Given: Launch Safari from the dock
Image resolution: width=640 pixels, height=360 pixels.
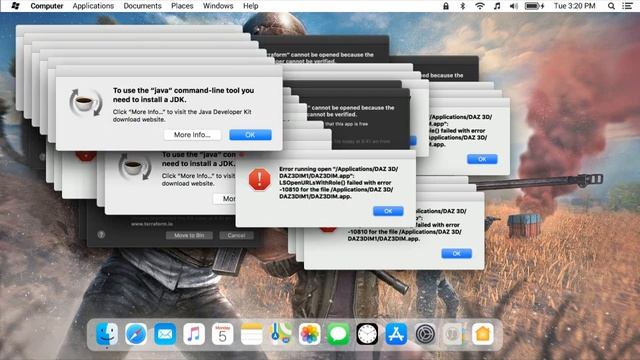Looking at the screenshot, I should tap(136, 334).
